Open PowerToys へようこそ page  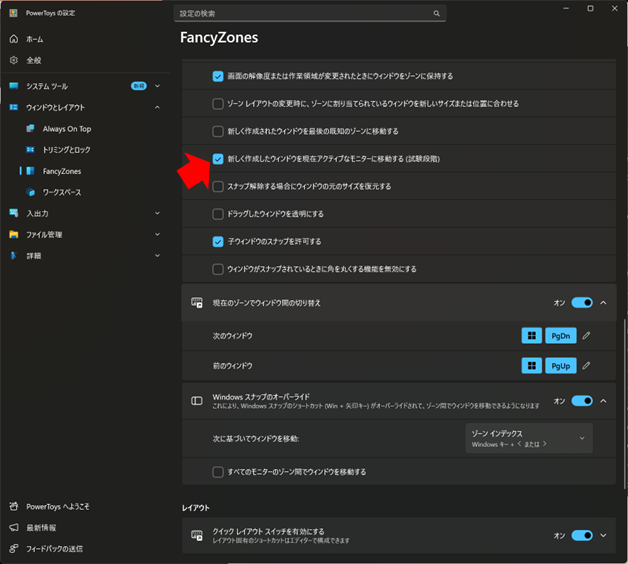pos(60,506)
